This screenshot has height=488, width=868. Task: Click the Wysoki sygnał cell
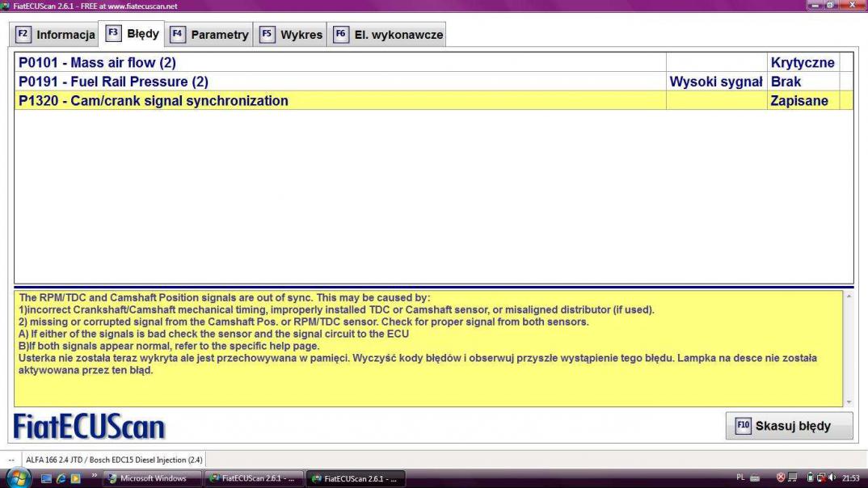point(716,82)
